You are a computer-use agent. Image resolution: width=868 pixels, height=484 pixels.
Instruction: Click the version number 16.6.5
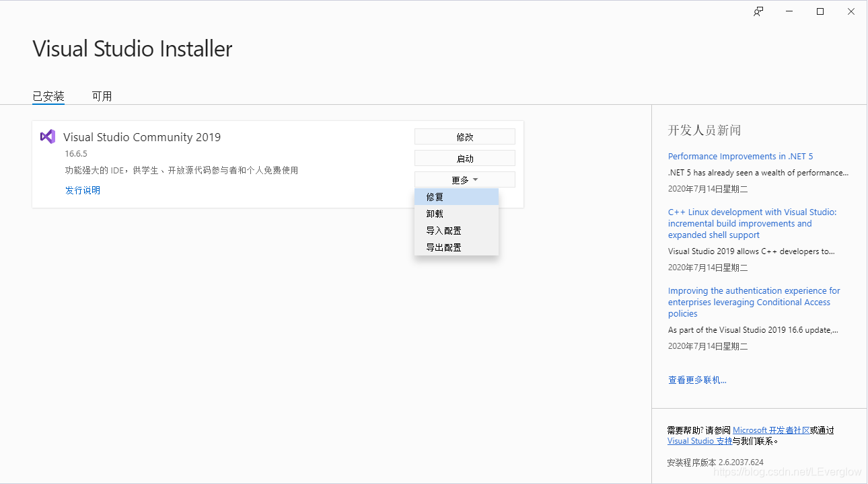pos(76,154)
